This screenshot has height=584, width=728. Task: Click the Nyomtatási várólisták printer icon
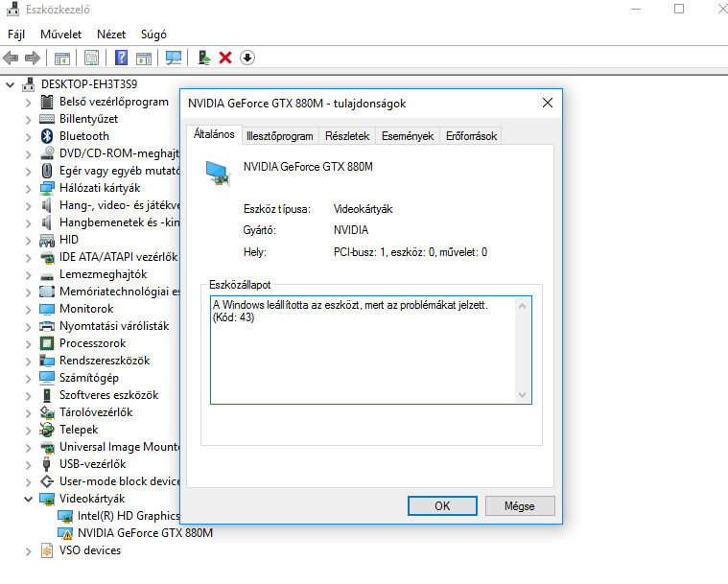coord(47,326)
